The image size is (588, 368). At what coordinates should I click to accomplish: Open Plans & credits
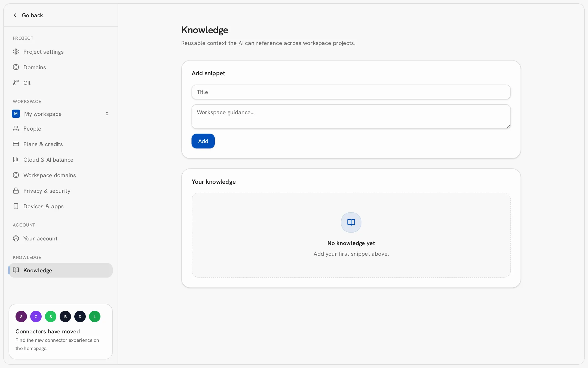(61, 144)
